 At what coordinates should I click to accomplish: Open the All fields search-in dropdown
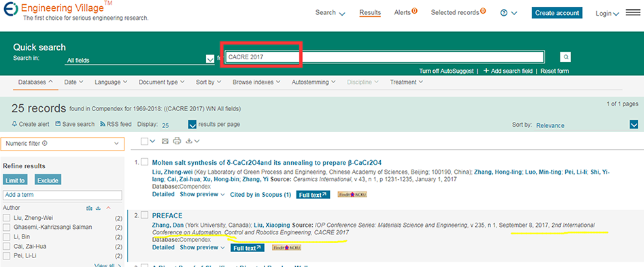[139, 60]
